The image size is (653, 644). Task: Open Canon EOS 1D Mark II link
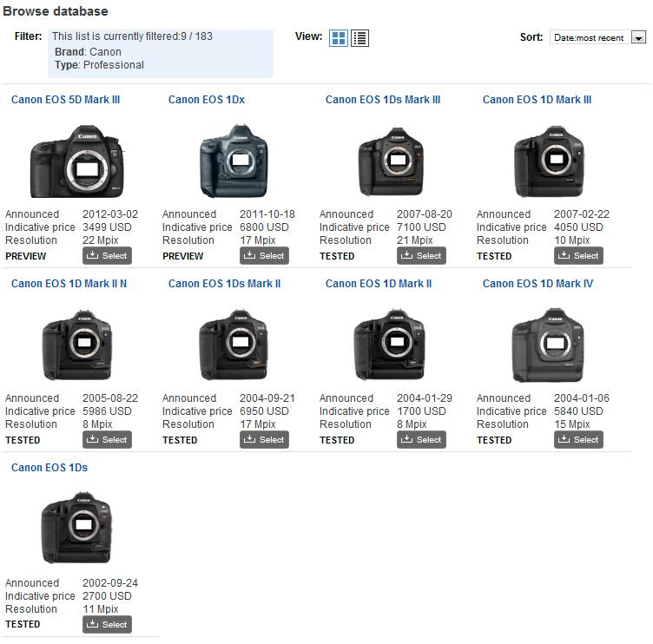pos(378,284)
